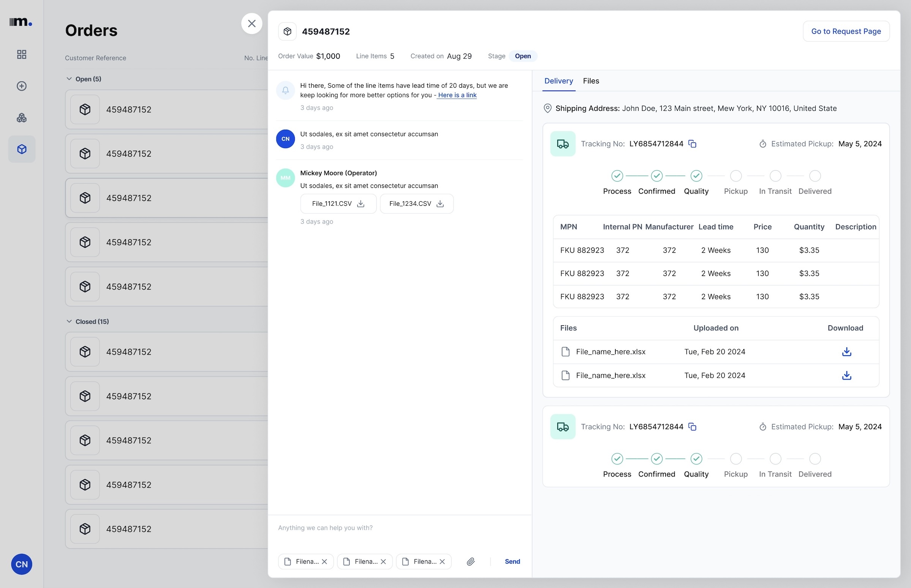
Task: Close the order detail panel
Action: point(251,24)
